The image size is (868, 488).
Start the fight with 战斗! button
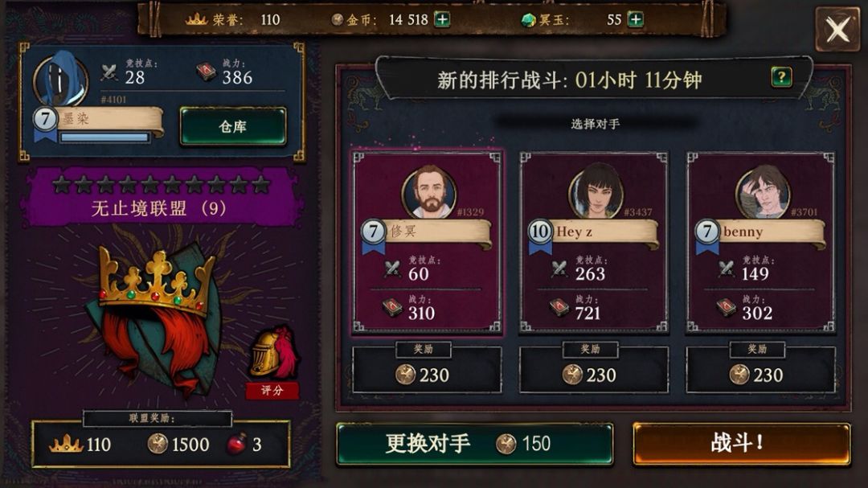[741, 443]
